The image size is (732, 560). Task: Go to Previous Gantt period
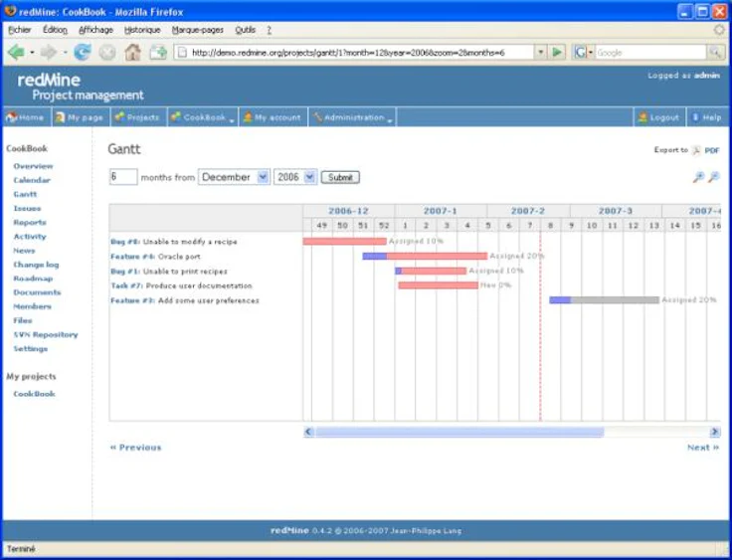(135, 448)
